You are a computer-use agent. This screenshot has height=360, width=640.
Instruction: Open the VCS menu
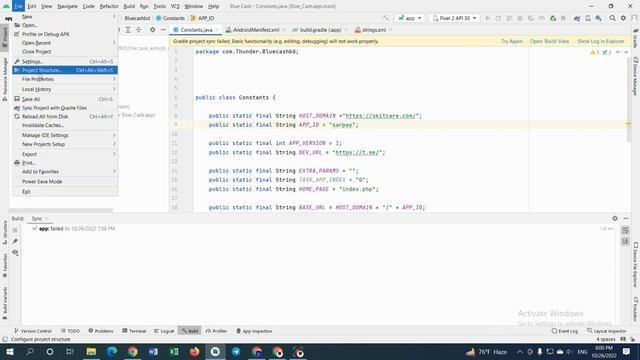(x=175, y=6)
